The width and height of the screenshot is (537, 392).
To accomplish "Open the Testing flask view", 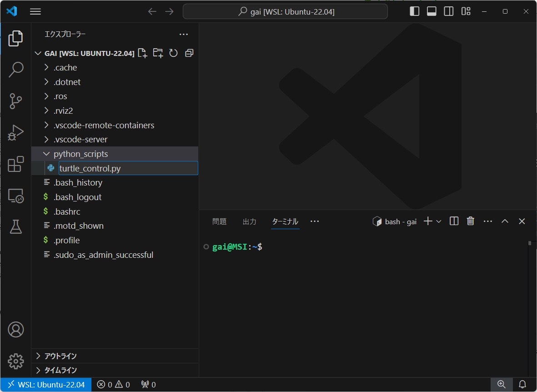I will 16,227.
